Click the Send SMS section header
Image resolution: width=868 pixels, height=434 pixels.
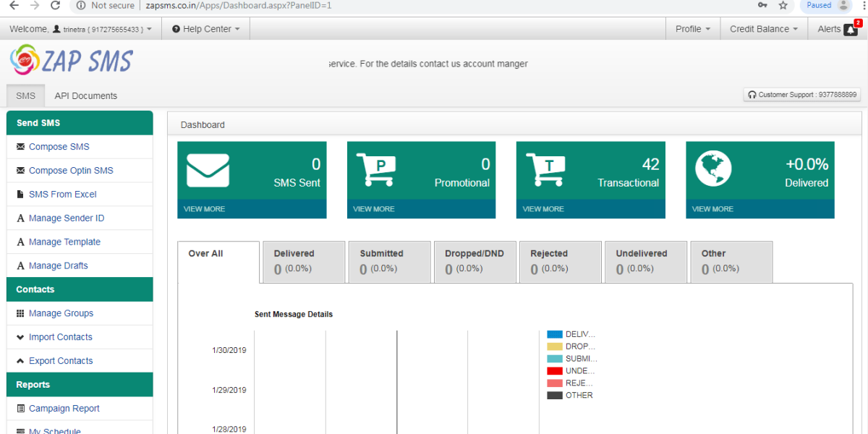pos(80,123)
